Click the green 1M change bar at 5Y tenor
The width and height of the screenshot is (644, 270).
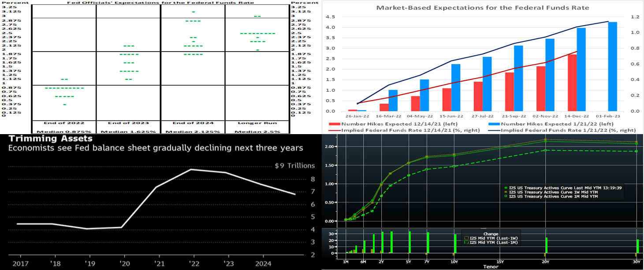click(409, 242)
